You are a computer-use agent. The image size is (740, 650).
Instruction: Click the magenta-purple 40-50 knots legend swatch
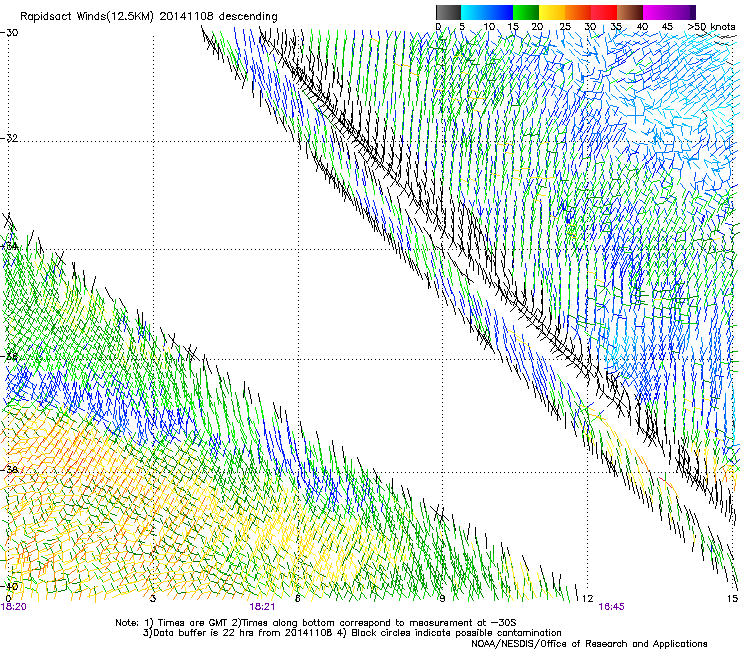(x=669, y=12)
